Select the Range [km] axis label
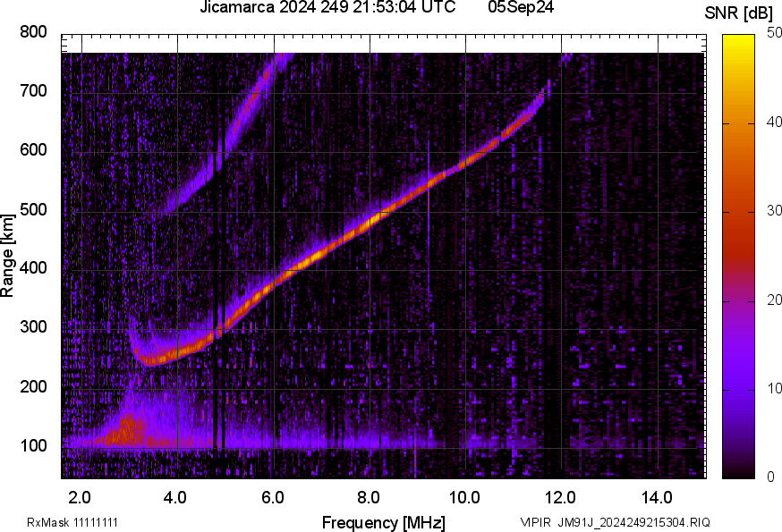The width and height of the screenshot is (782, 532). pyautogui.click(x=8, y=256)
